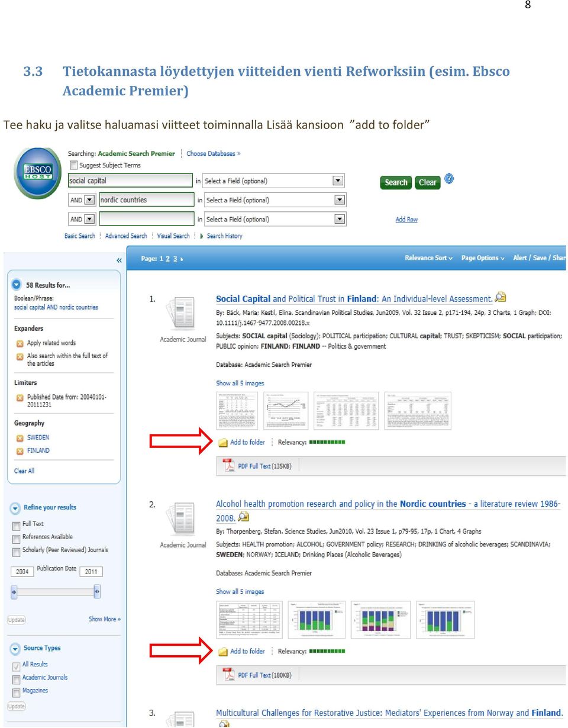This screenshot has height=728, width=568.
Task: Click the Academic Journal icon of result 2
Action: (x=183, y=519)
